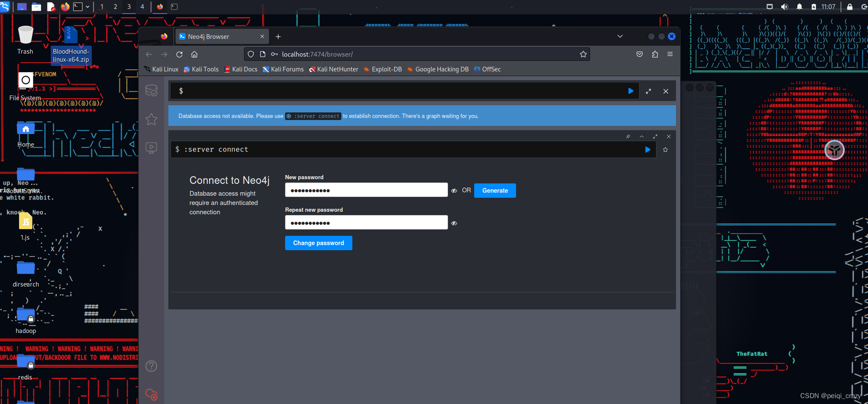Image resolution: width=868 pixels, height=404 pixels.
Task: Open the tracking protection shield icon
Action: [x=251, y=54]
